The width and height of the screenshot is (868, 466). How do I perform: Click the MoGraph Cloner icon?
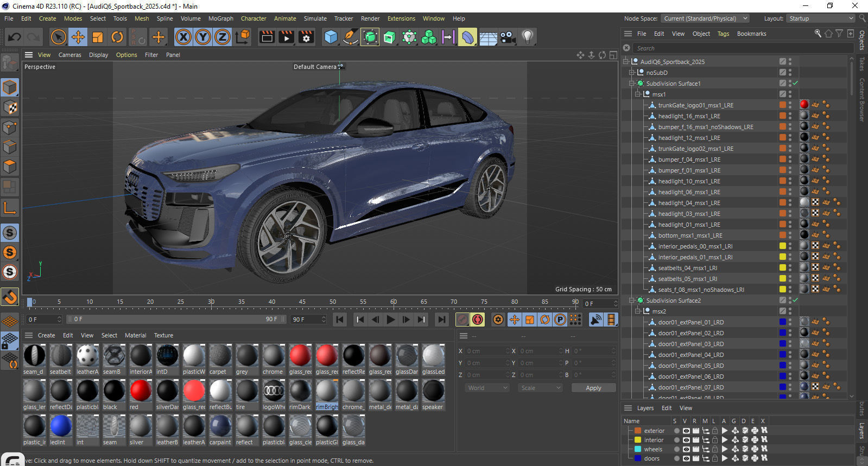[429, 37]
